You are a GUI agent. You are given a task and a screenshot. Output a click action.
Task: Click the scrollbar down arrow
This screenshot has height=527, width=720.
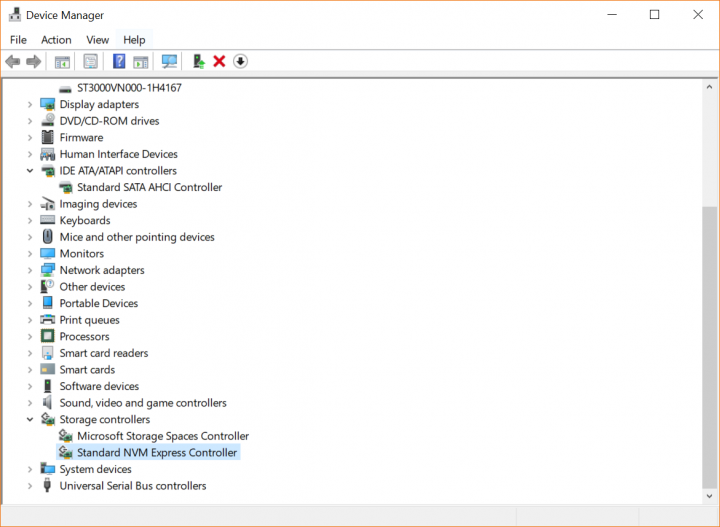[x=709, y=496]
